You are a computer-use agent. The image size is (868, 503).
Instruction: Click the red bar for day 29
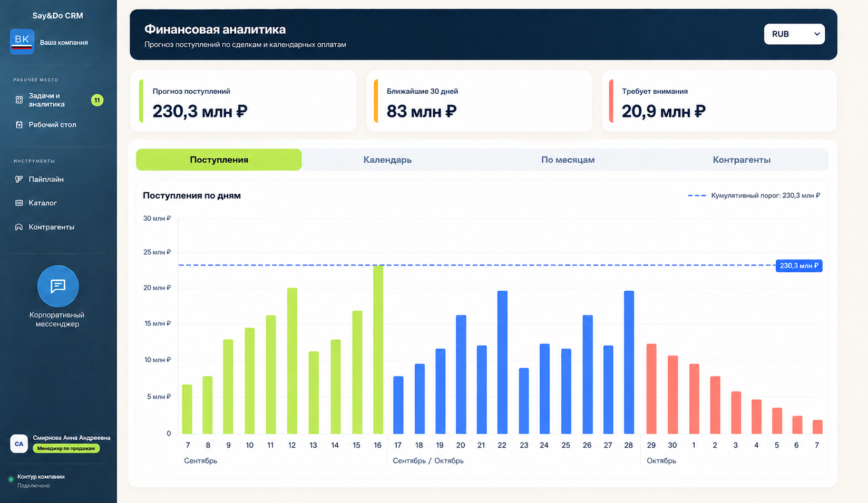coord(651,389)
